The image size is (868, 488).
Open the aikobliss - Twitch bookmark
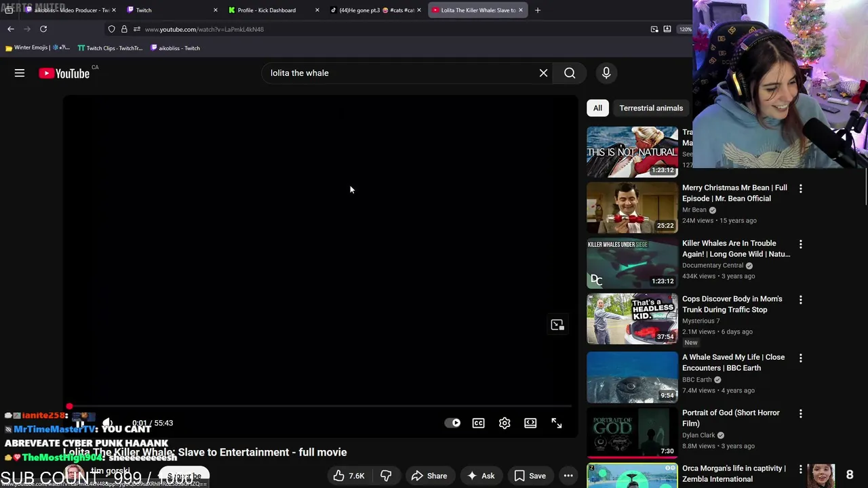tap(175, 48)
